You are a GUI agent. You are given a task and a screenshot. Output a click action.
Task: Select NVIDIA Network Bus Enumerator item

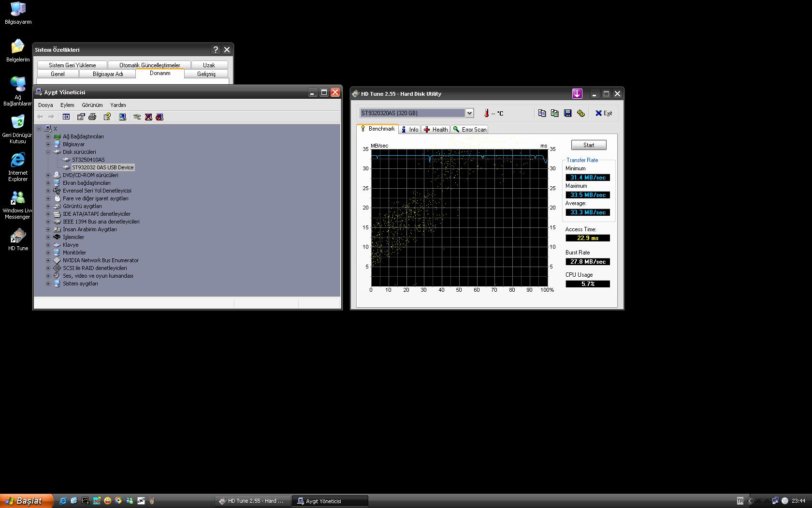(x=101, y=260)
